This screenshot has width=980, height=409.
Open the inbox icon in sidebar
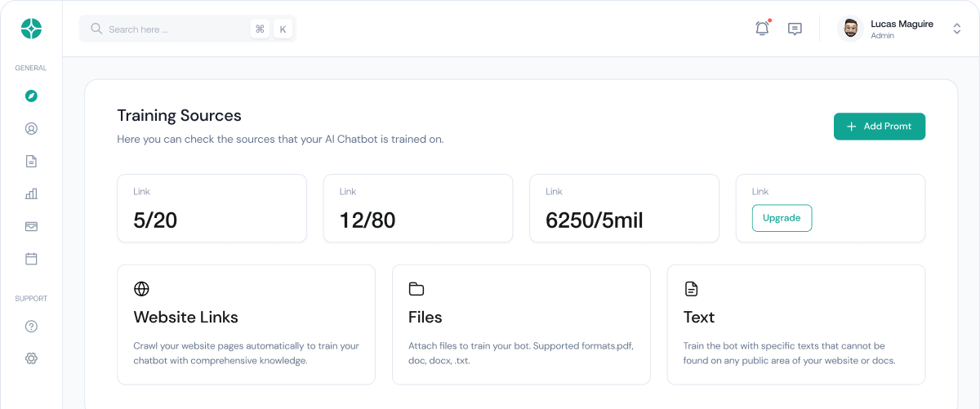(31, 227)
